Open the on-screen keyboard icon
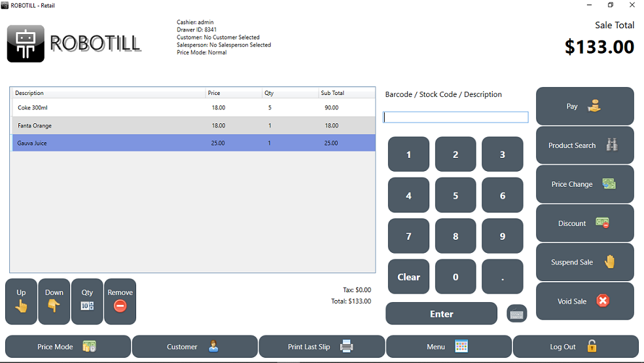The width and height of the screenshot is (644, 363). [x=517, y=314]
